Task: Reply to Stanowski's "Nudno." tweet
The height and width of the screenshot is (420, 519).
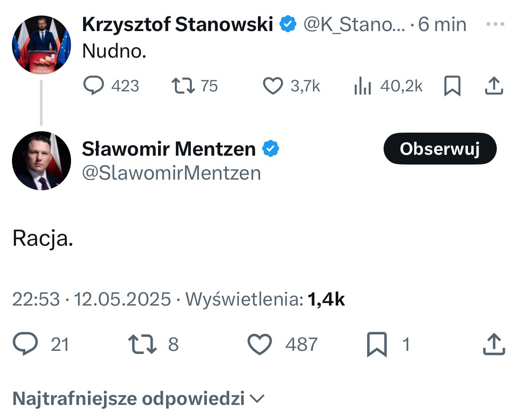Action: tap(94, 86)
